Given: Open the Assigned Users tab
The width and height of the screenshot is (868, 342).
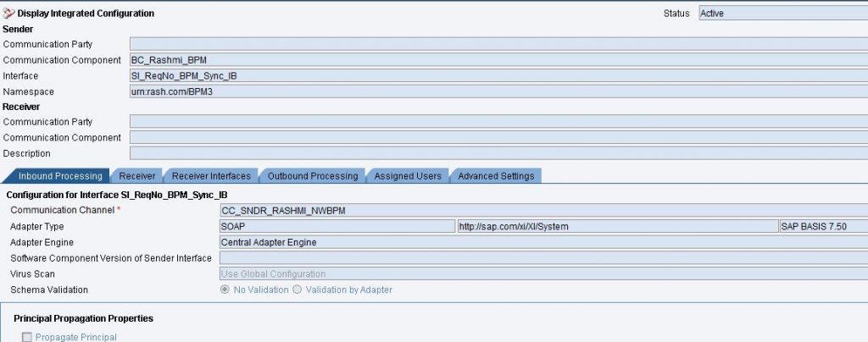Looking at the screenshot, I should (x=408, y=176).
